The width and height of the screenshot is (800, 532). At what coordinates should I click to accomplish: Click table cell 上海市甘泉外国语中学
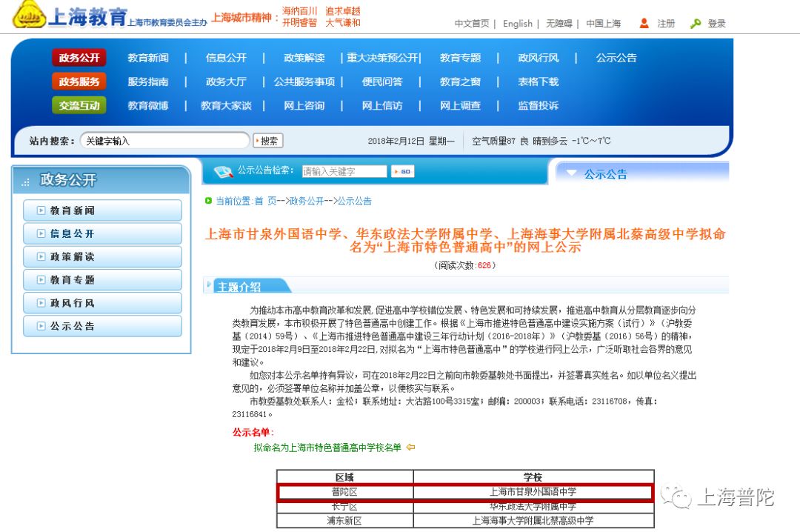tap(533, 492)
